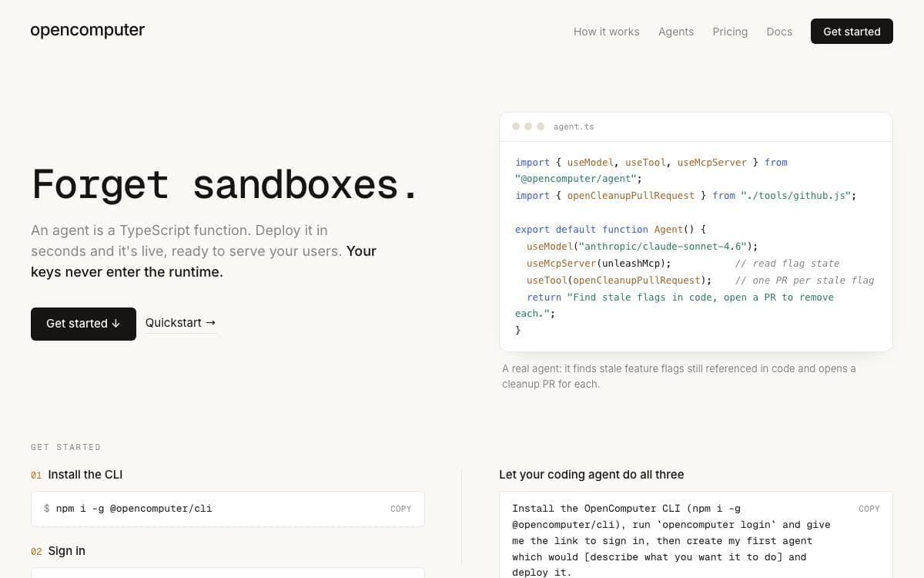Open the Docs nav link
924x578 pixels.
(779, 32)
